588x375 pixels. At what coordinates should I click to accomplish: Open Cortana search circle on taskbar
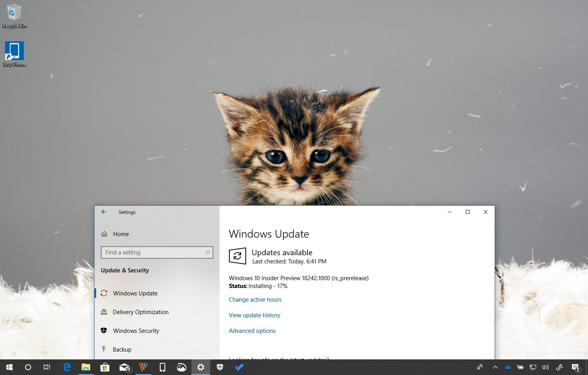point(28,367)
